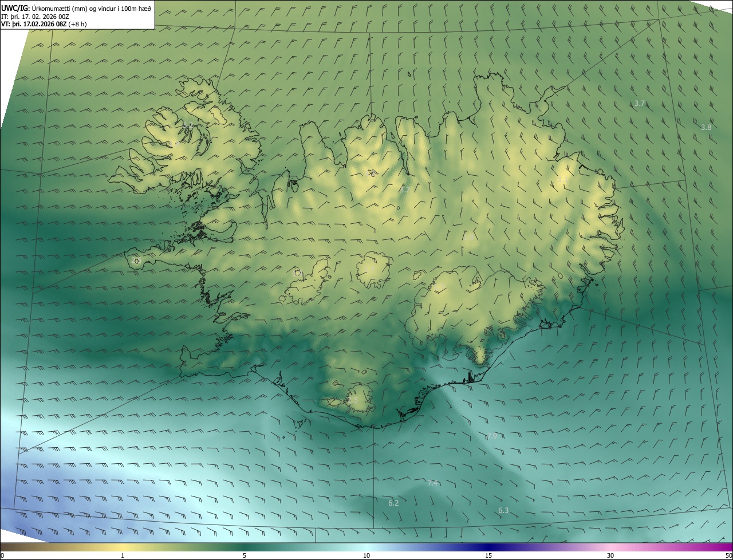This screenshot has width=733, height=560.
Task: Click the '5' tick label on the colour scale
Action: click(245, 555)
